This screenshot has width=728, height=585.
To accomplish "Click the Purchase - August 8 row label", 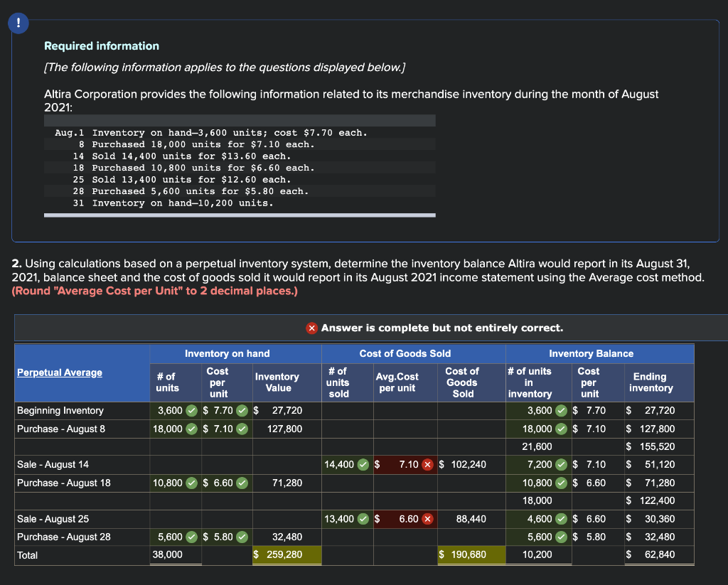I will pyautogui.click(x=61, y=429).
